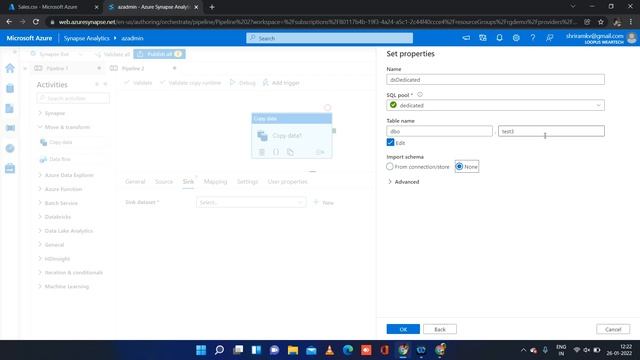Open File Explorer from taskbar
This screenshot has width=640, height=360.
293,350
